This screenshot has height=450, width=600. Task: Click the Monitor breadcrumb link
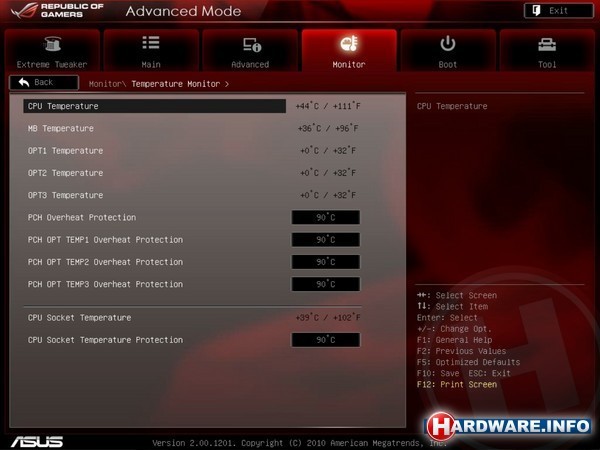[106, 84]
